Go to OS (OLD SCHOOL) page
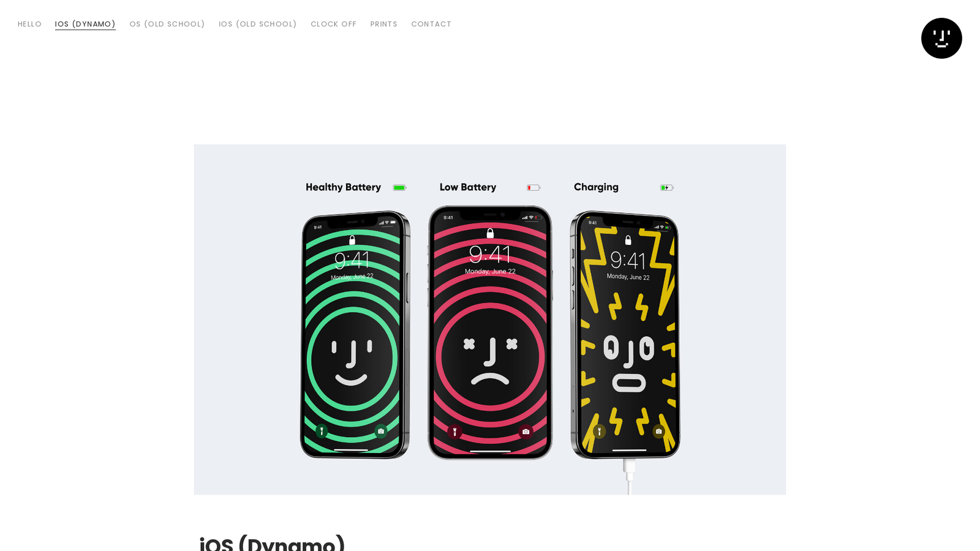Viewport: 980px width, 551px height. (167, 24)
